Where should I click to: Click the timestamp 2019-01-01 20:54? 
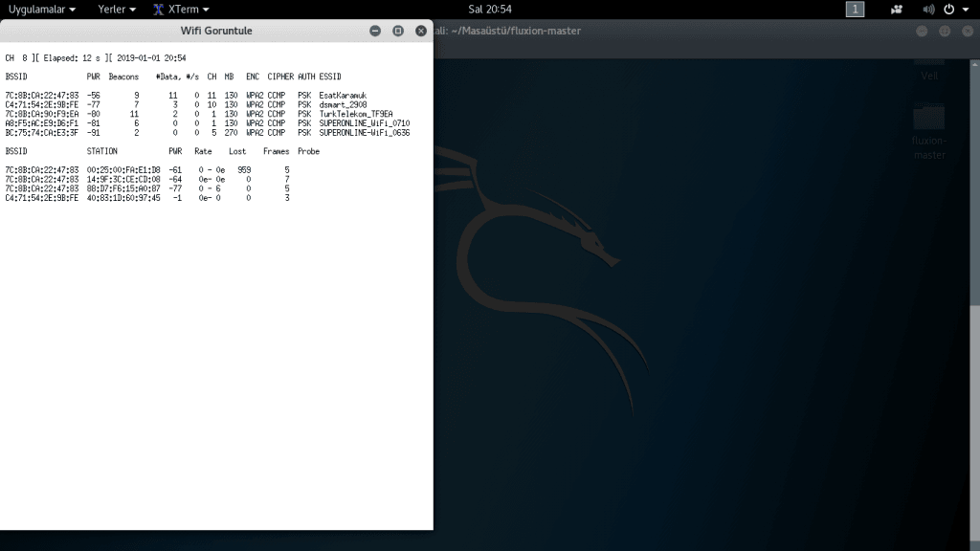151,58
